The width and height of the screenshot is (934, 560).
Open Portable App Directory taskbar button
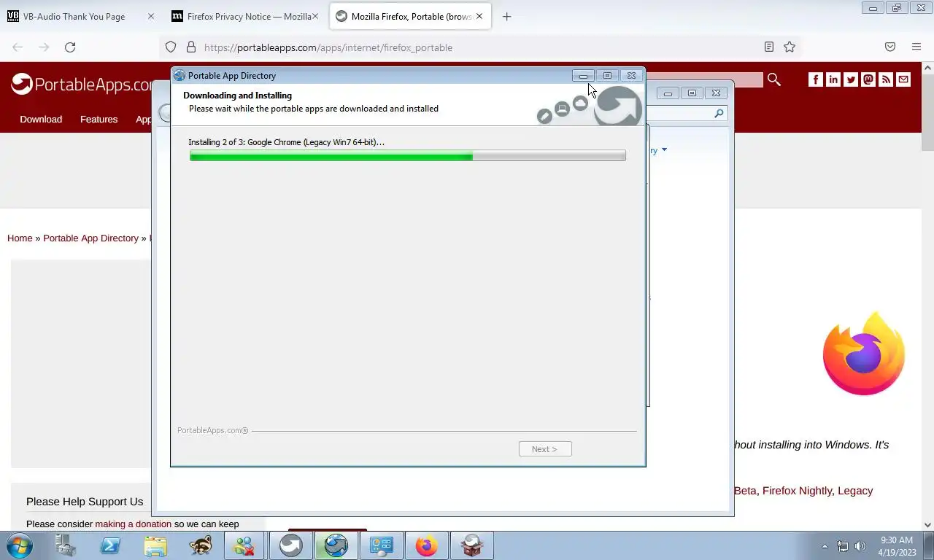click(336, 545)
